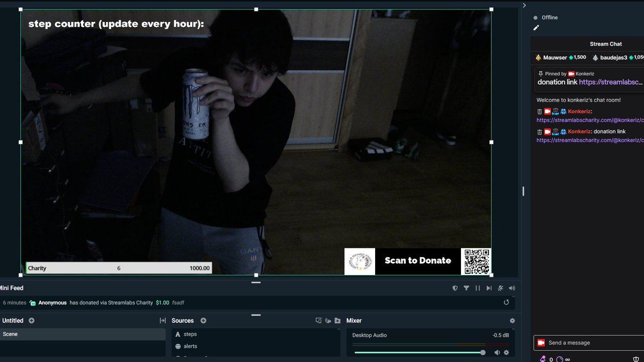Replay the Anonymous $1.00 donation alert

pos(506,303)
